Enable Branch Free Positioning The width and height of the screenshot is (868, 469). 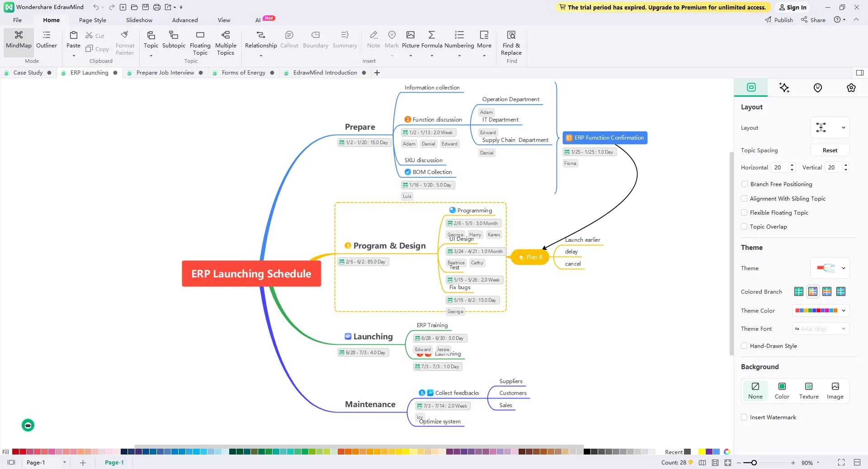pos(744,184)
